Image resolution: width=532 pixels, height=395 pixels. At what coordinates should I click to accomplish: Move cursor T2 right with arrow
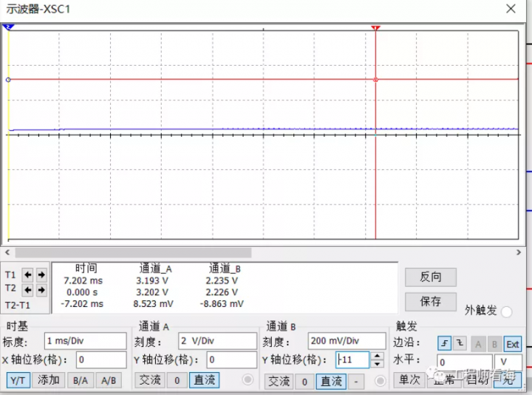[41, 289]
